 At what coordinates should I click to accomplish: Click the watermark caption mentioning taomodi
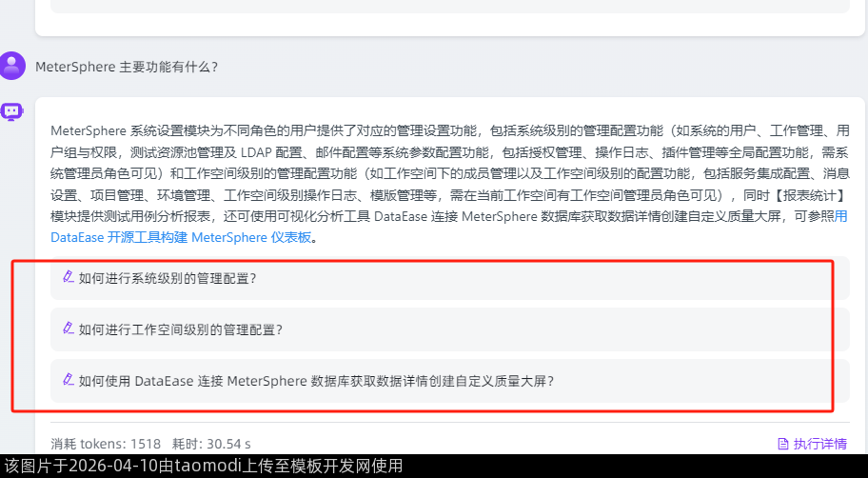(x=203, y=466)
